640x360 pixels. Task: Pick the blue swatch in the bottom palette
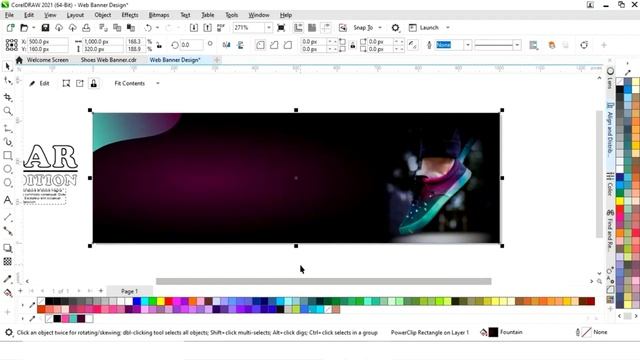click(137, 301)
